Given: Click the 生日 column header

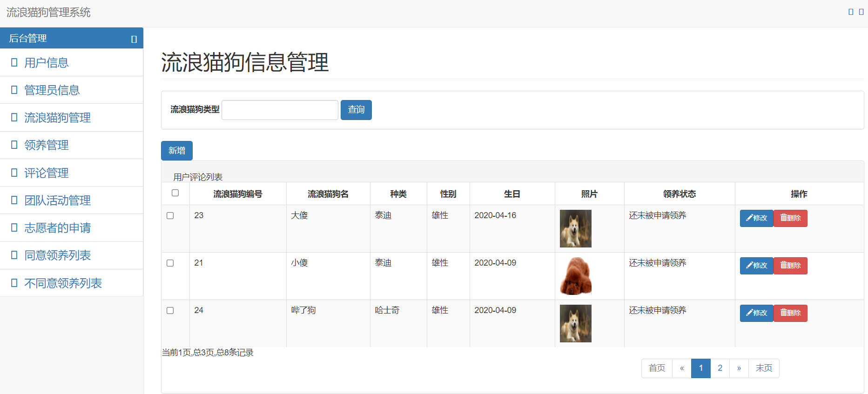Looking at the screenshot, I should 512,194.
